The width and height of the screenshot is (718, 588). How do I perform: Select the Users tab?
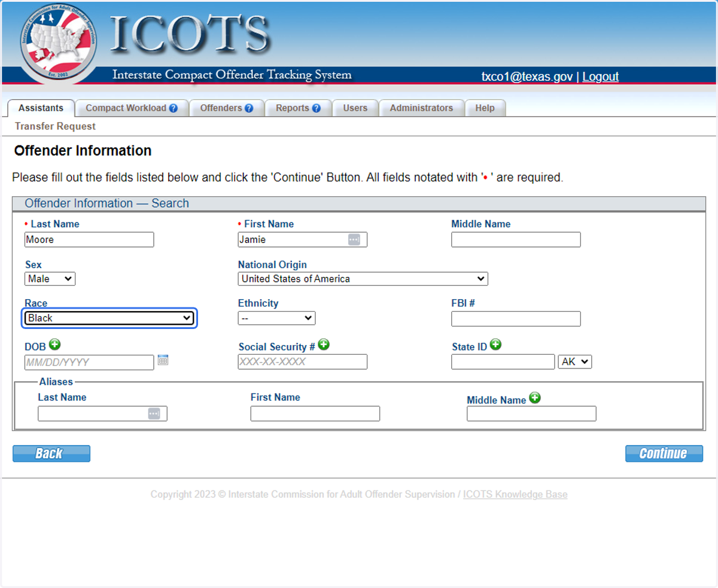[355, 108]
